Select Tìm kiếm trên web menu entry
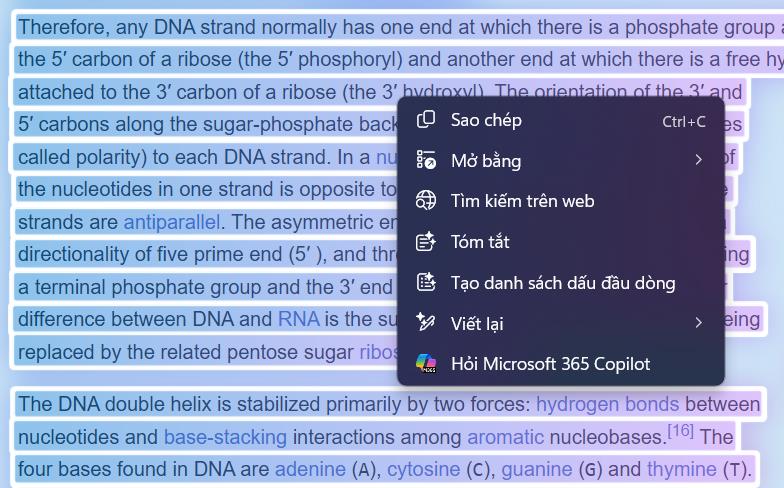 [x=522, y=201]
